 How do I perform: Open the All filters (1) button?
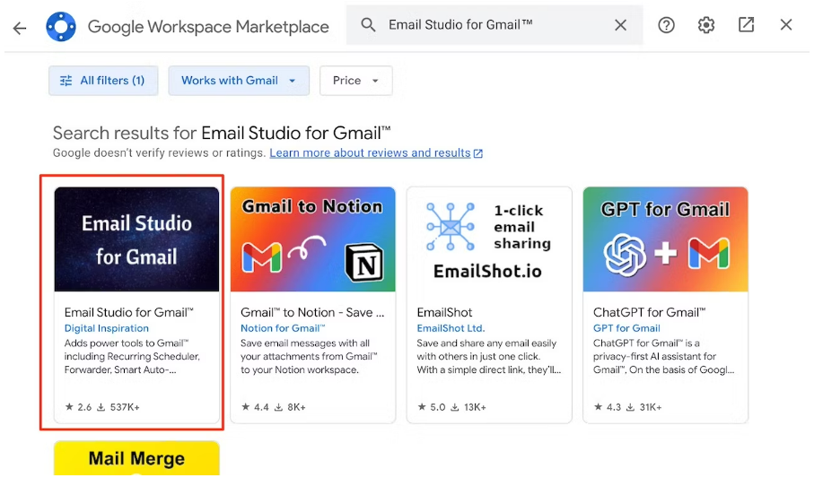[x=103, y=81]
